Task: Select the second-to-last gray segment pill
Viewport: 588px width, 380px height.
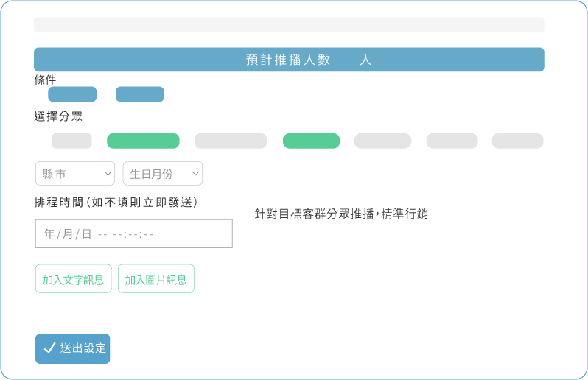Action: [452, 141]
